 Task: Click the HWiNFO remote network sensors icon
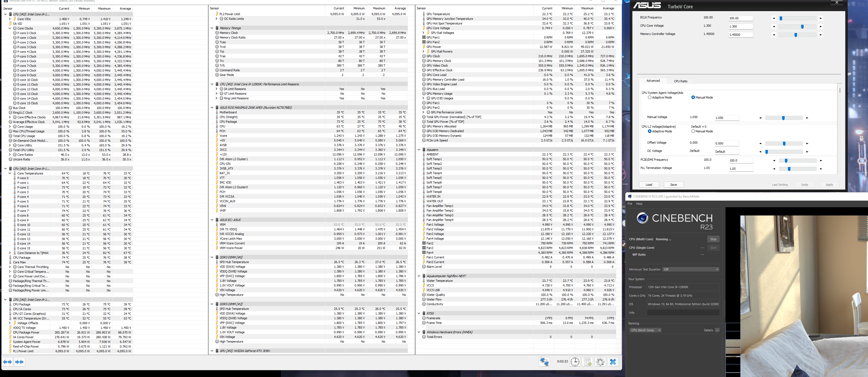click(x=544, y=362)
